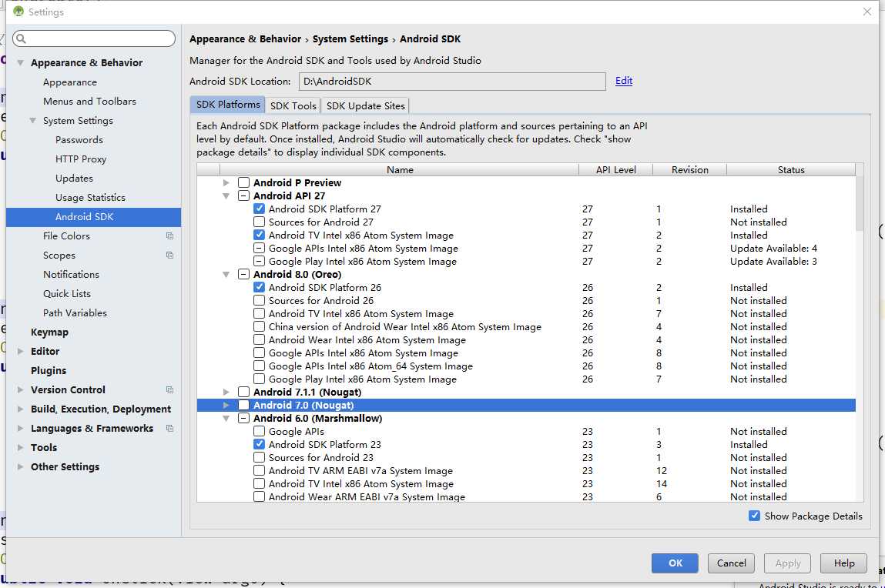Viewport: 885px width, 588px height.
Task: Open the SDK Update Sites tab
Action: (x=365, y=105)
